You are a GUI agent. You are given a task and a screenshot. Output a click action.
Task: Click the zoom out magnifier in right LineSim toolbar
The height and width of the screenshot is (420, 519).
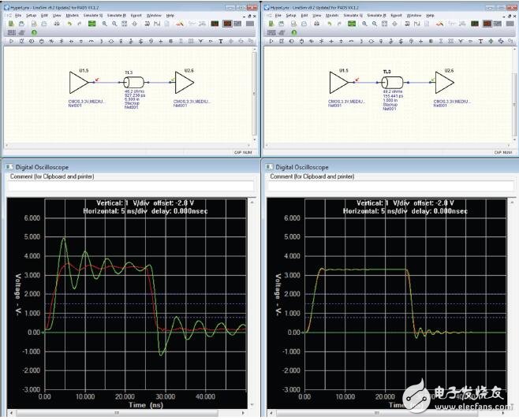375,24
